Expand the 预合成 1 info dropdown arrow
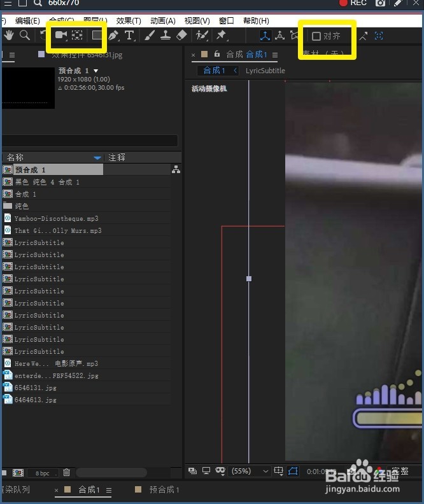This screenshot has height=504, width=424. click(x=95, y=71)
